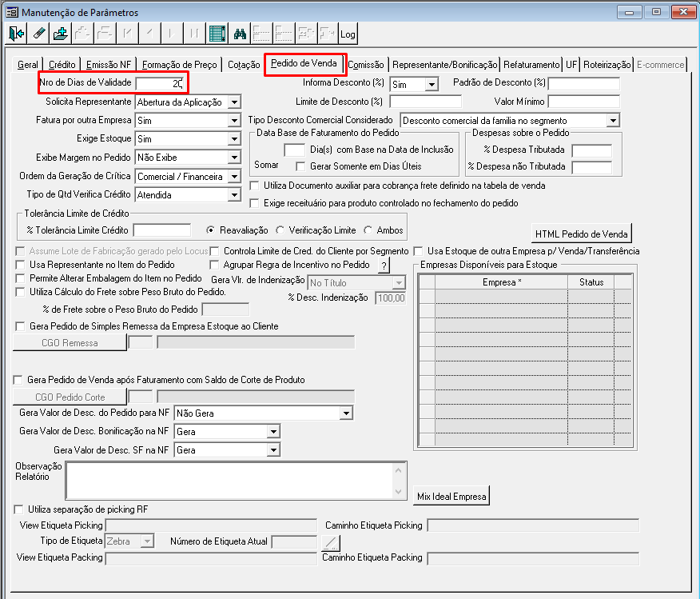
Task: Click the Log toolbar button
Action: (348, 34)
